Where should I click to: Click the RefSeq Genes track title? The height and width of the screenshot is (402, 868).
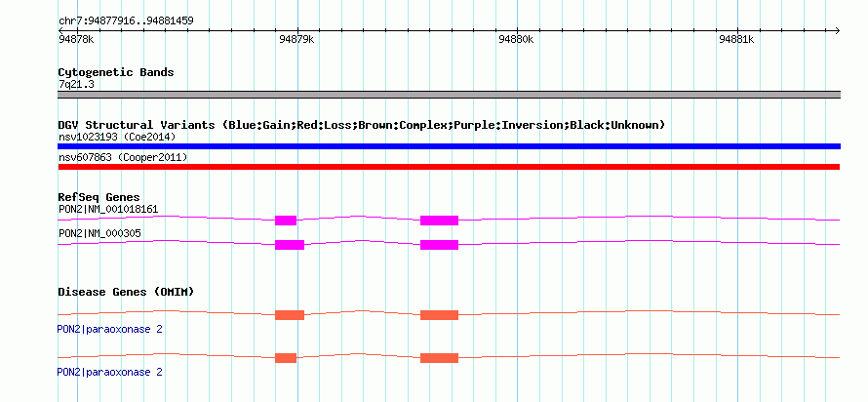tap(99, 197)
